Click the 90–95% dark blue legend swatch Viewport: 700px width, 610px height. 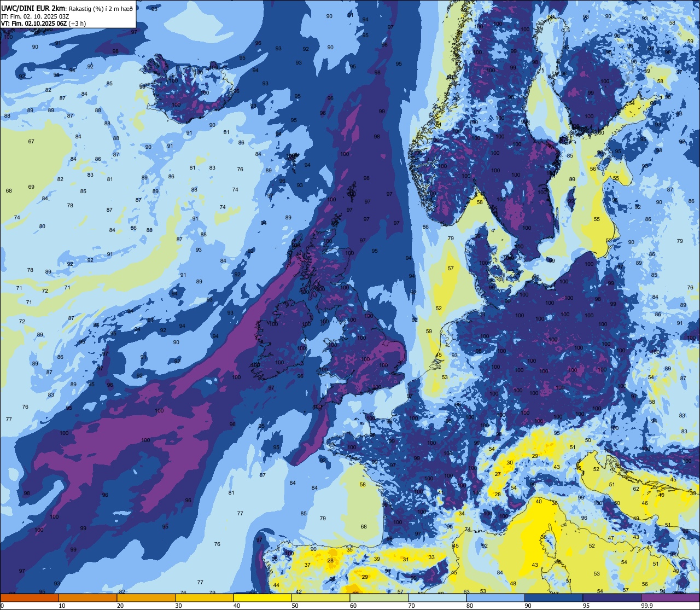554,597
